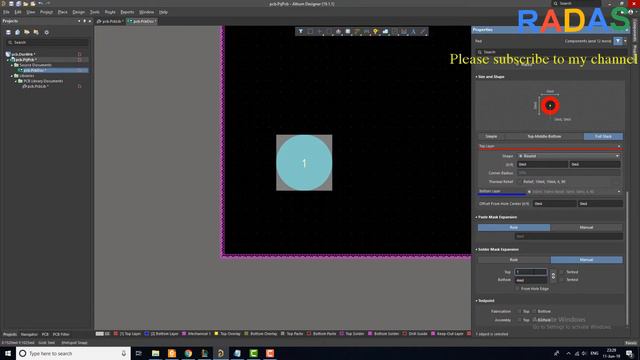Click the microphone icon in taskbar search
The height and width of the screenshot is (360, 640).
point(124,353)
